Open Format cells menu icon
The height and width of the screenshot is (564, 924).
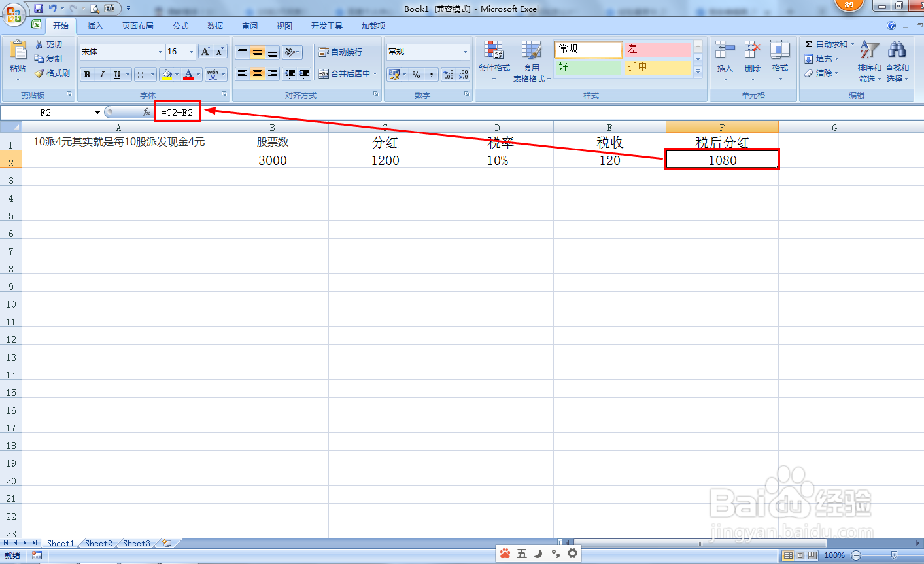tap(779, 50)
